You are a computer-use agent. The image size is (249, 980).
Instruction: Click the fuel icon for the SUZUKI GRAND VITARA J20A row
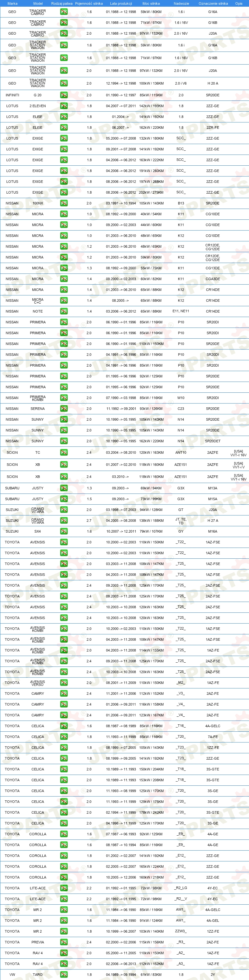coord(64,509)
